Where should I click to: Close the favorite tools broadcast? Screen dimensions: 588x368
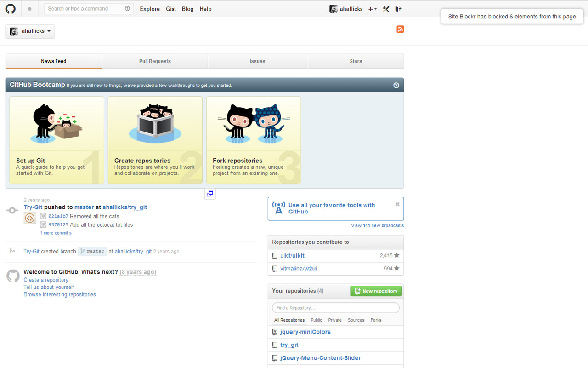tap(397, 204)
